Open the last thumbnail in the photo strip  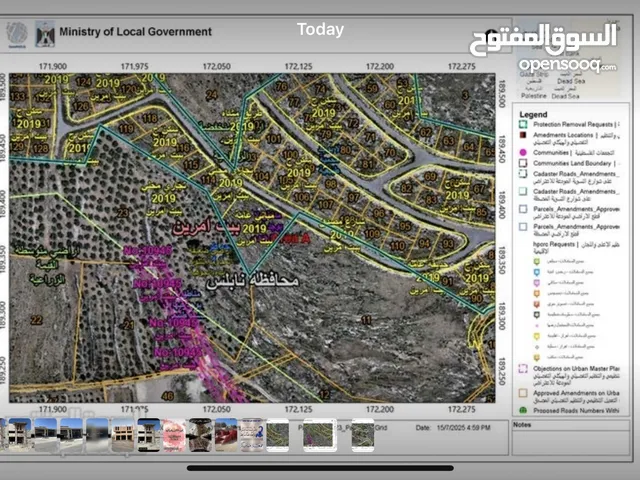[361, 435]
